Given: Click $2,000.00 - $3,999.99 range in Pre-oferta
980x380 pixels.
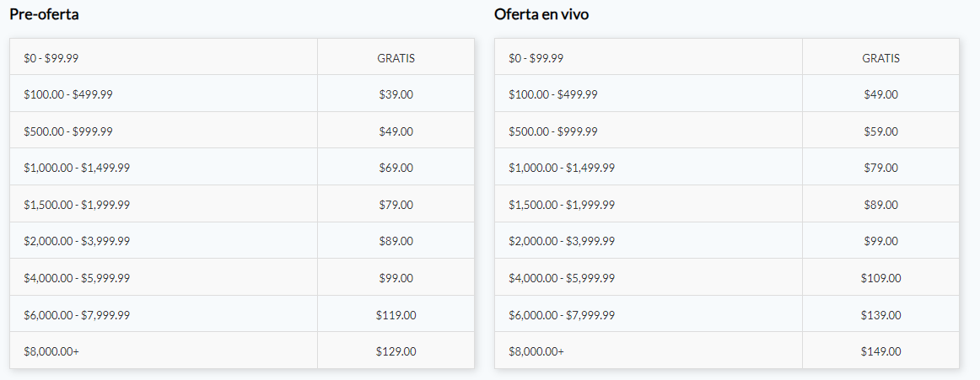Looking at the screenshot, I should click(77, 241).
